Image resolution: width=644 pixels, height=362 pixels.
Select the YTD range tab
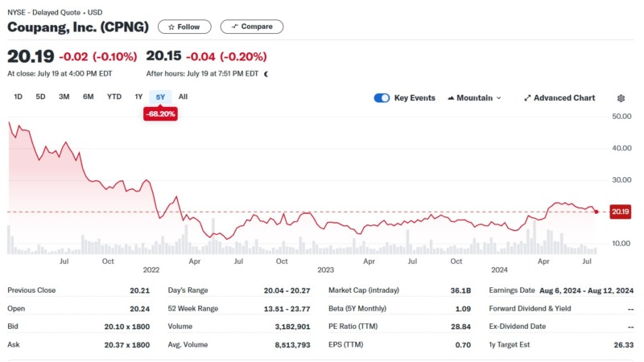114,97
